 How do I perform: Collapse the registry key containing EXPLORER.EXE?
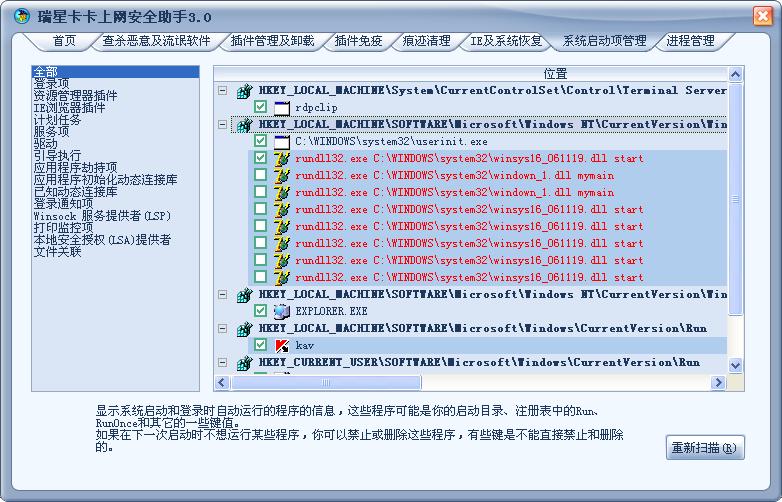(222, 295)
